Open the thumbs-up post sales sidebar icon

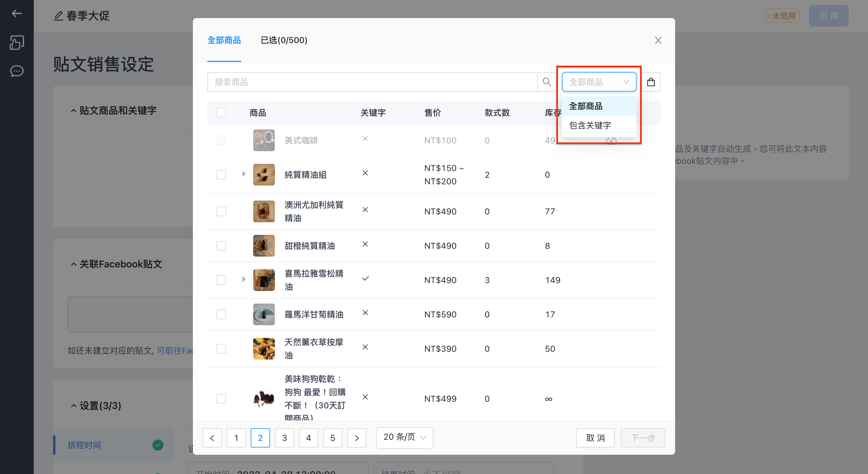point(17,42)
